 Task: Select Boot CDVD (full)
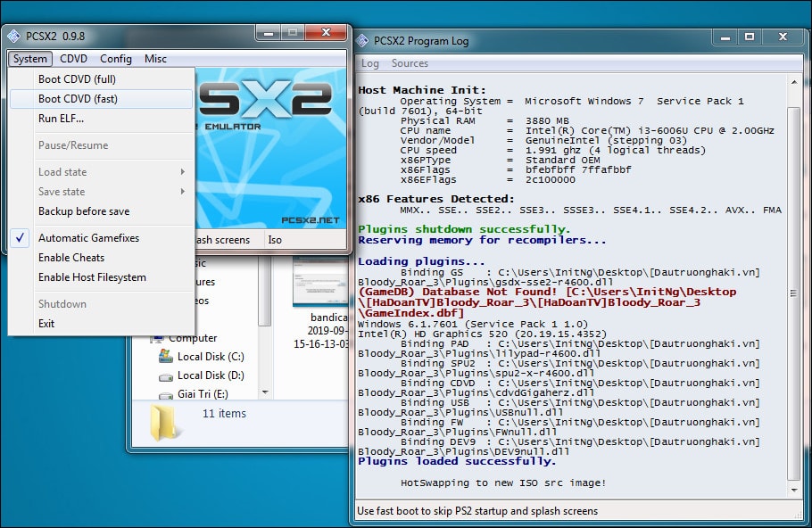tap(101, 79)
